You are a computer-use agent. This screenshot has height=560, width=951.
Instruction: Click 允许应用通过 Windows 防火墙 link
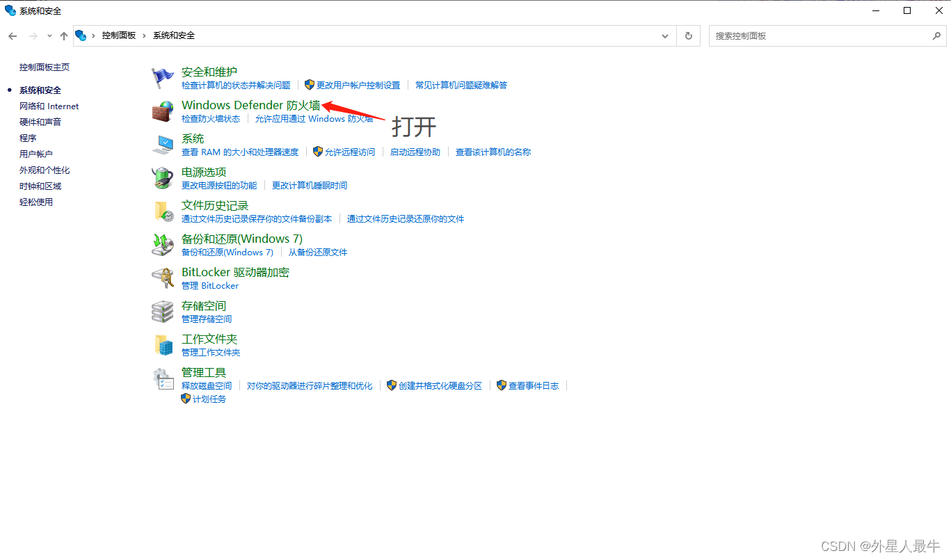314,119
